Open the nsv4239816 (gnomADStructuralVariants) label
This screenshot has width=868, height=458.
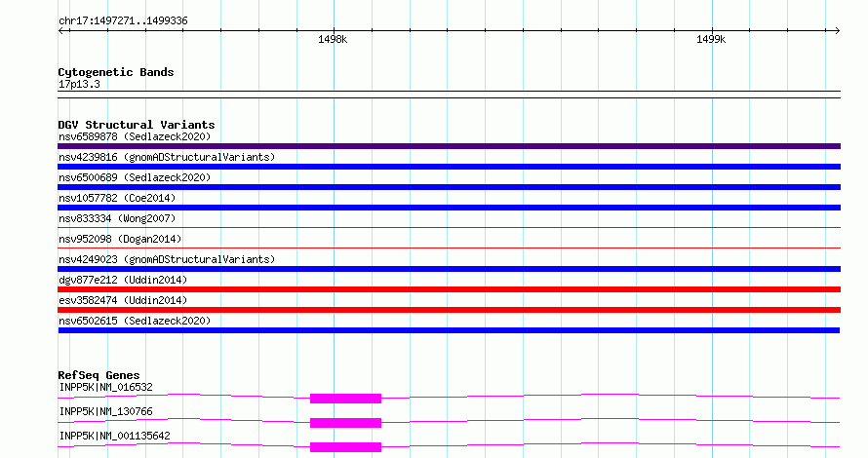[x=167, y=157]
